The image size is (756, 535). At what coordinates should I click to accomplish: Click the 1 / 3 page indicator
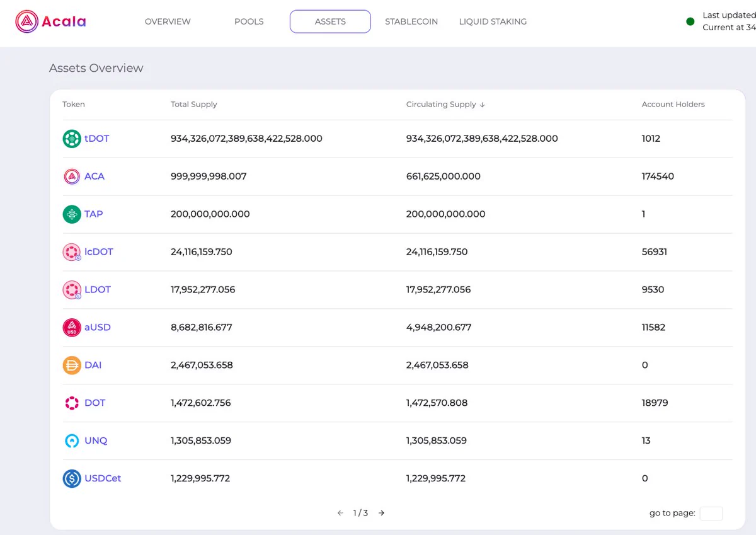[x=360, y=513]
